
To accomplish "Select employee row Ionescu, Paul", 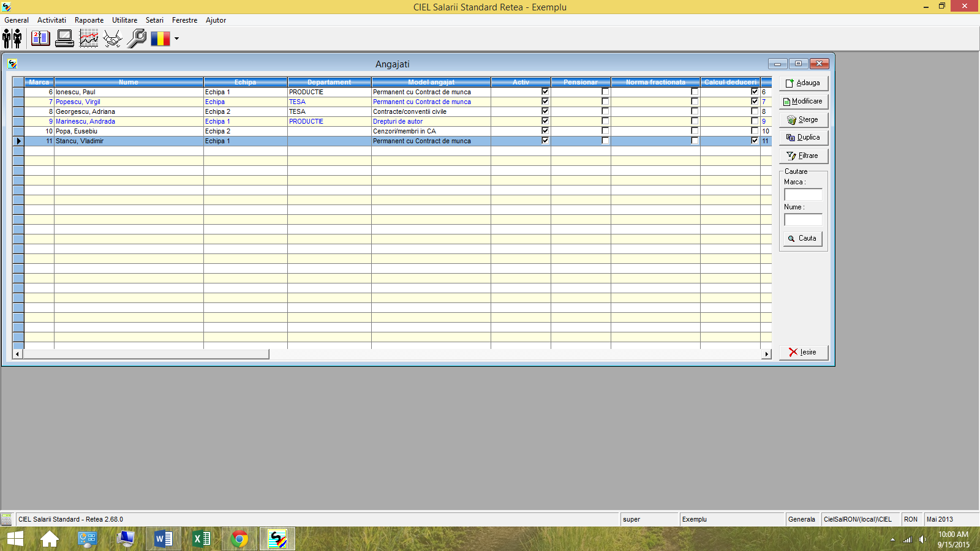I will 392,92.
